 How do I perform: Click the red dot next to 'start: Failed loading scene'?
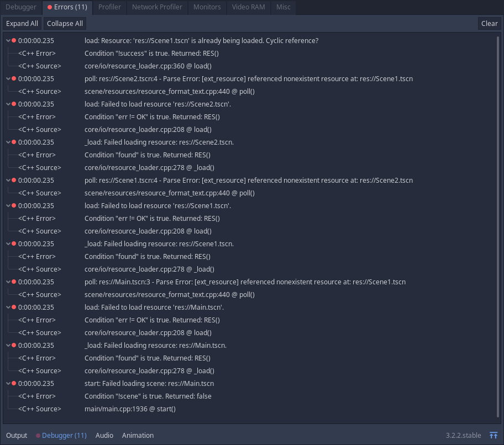click(x=13, y=383)
